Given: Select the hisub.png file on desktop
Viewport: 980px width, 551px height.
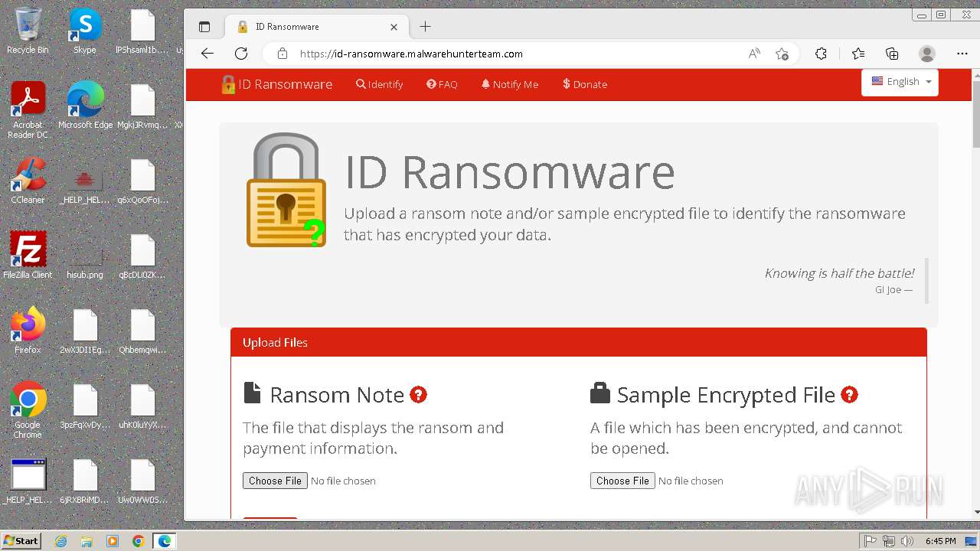Looking at the screenshot, I should coord(85,256).
